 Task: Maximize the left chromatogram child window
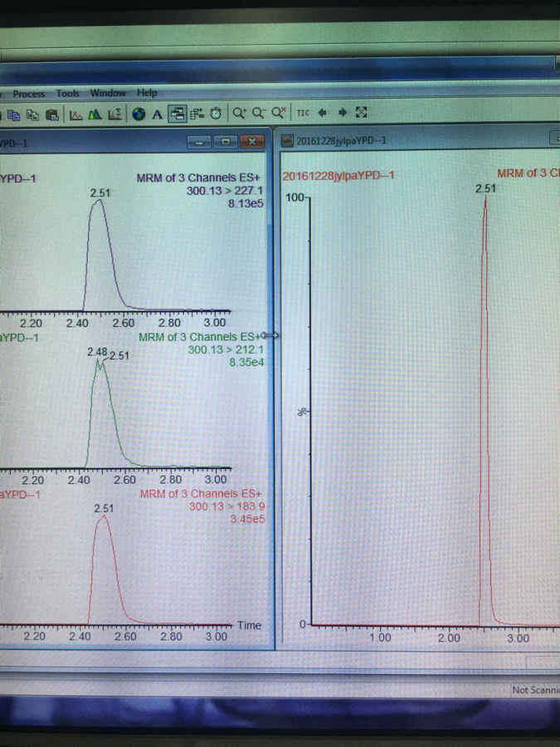226,141
